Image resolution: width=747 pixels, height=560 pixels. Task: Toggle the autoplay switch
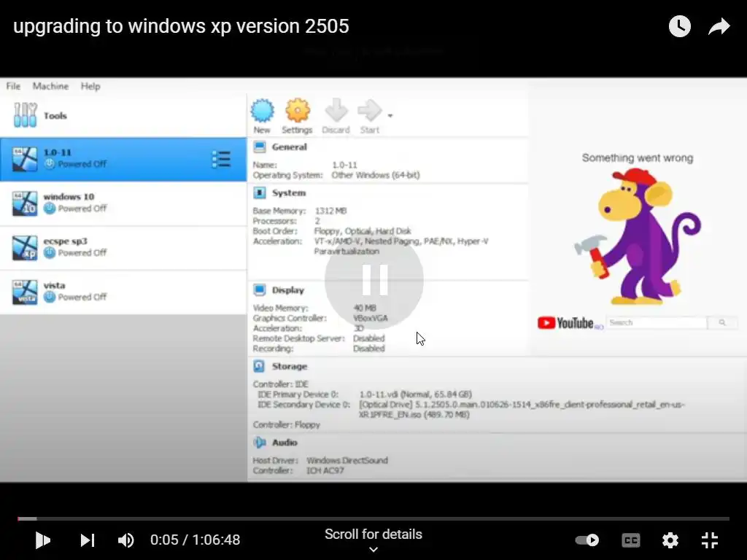pyautogui.click(x=587, y=540)
